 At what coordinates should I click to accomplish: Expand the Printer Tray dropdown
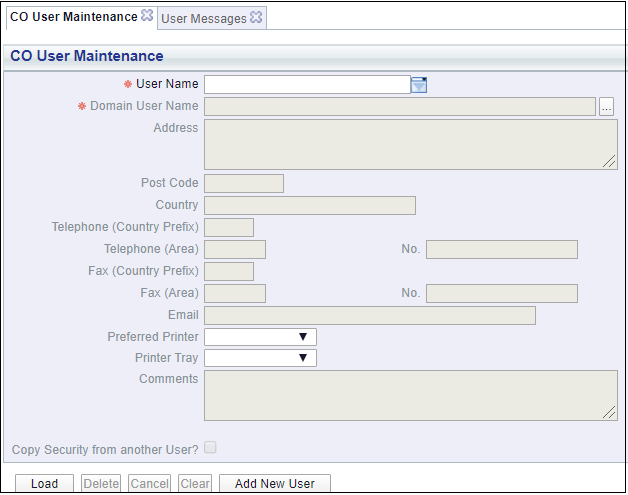pyautogui.click(x=260, y=358)
